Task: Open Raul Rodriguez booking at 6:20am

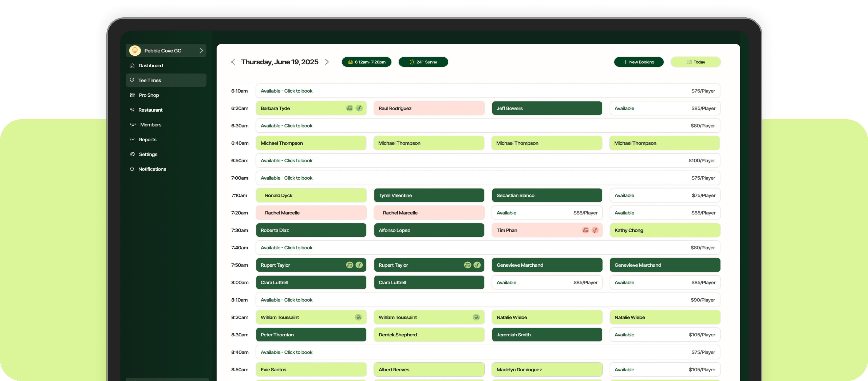Action: (429, 108)
